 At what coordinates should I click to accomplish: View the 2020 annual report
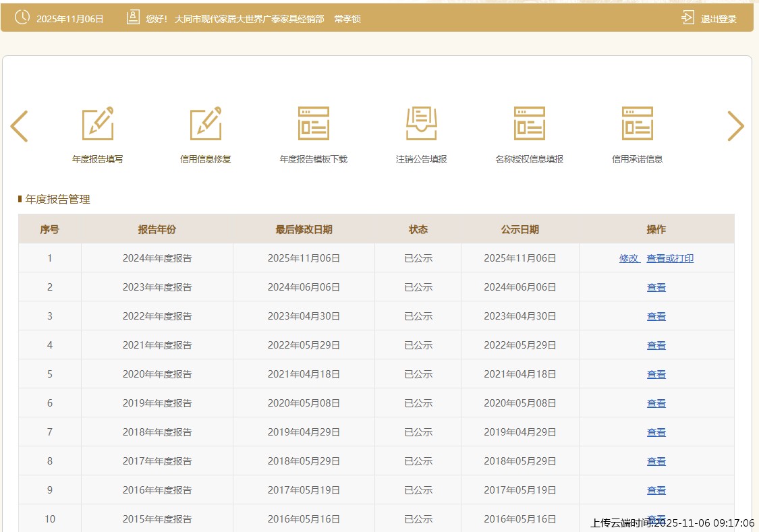click(x=656, y=374)
